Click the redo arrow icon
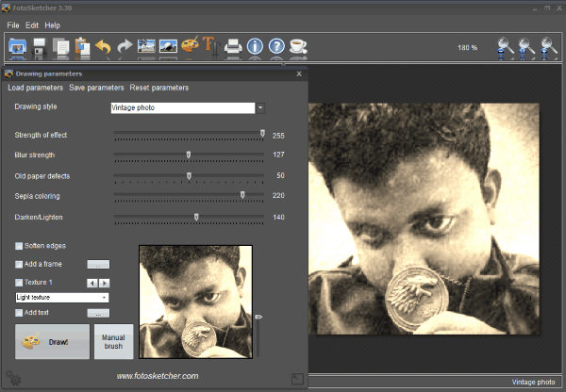This screenshot has width=566, height=392. tap(125, 46)
